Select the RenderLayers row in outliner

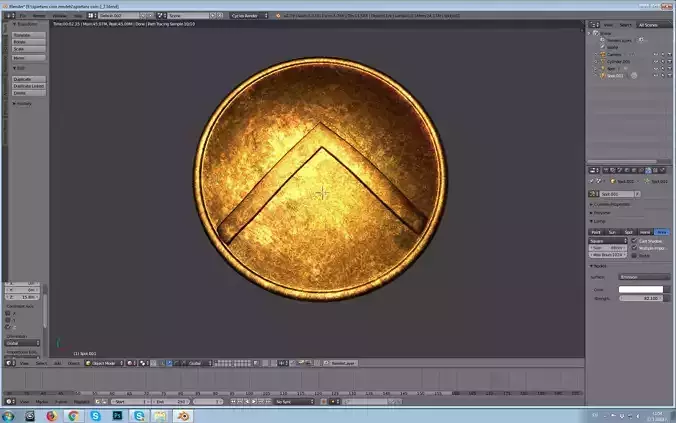(619, 40)
